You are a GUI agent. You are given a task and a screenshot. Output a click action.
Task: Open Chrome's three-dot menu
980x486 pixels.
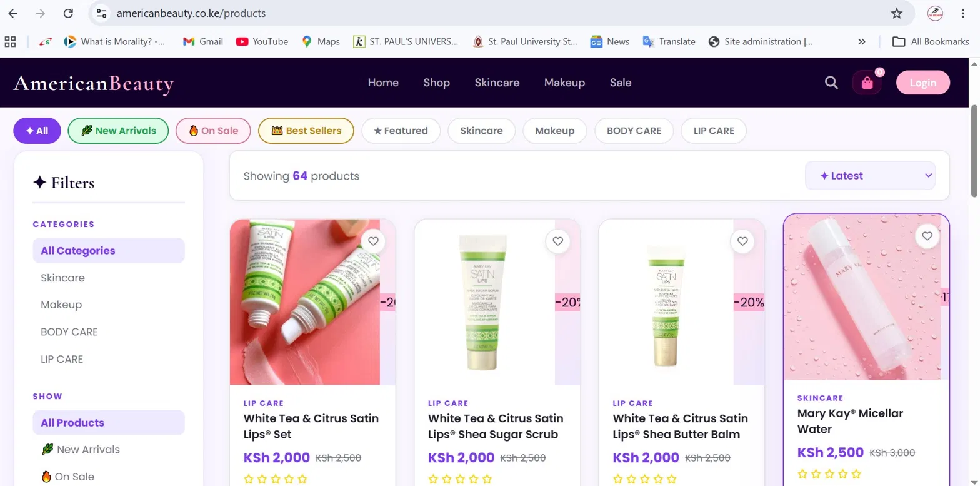963,13
